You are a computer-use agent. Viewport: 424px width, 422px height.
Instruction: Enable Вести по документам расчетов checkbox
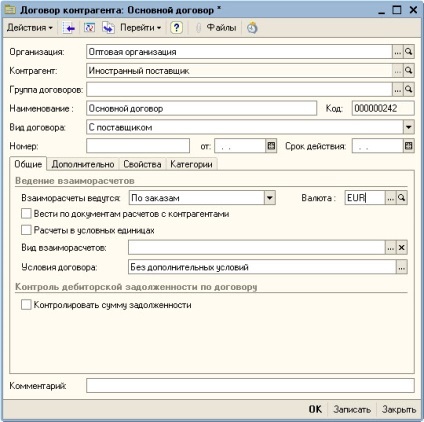click(x=26, y=214)
